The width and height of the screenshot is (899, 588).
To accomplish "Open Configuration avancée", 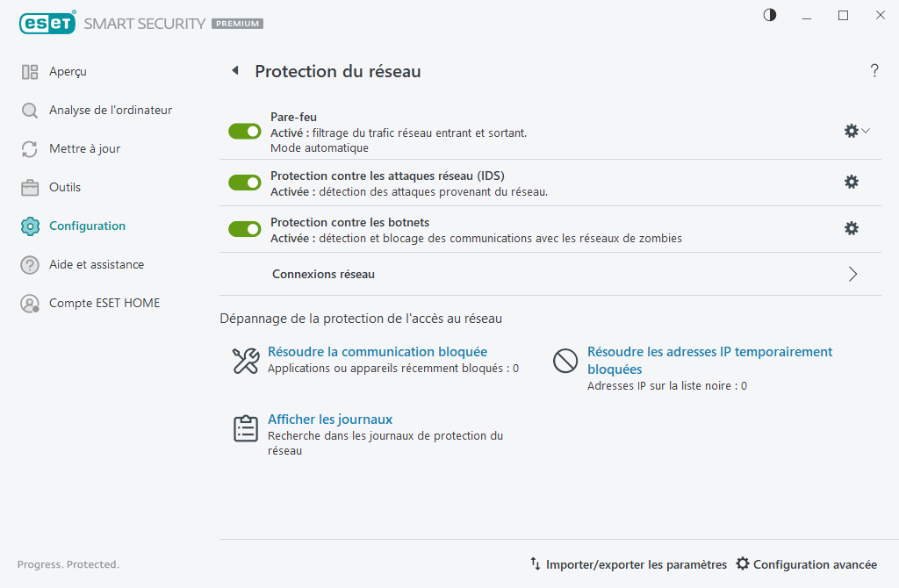I will click(x=806, y=564).
